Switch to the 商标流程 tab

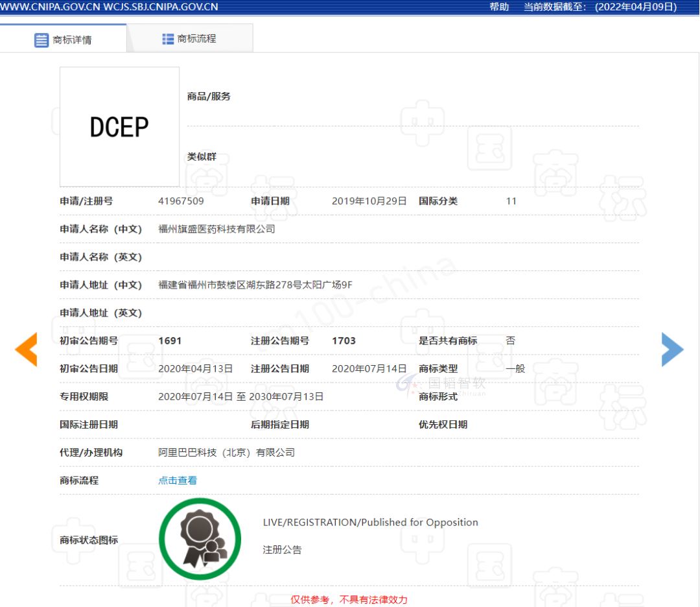190,39
